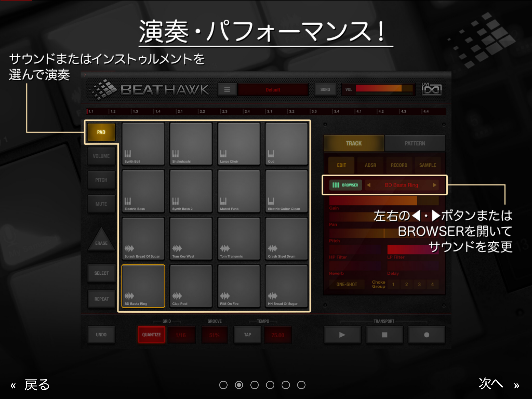Start recording with the record button
The image size is (532, 399).
(427, 335)
